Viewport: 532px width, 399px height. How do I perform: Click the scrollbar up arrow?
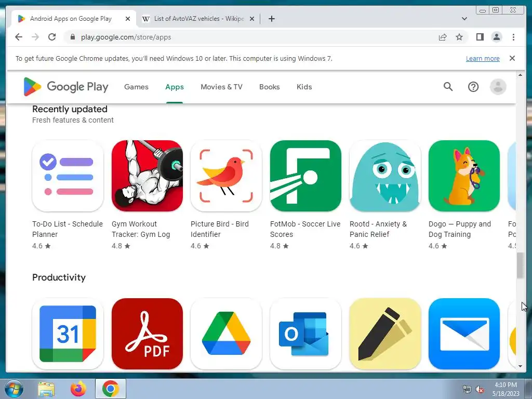click(520, 75)
